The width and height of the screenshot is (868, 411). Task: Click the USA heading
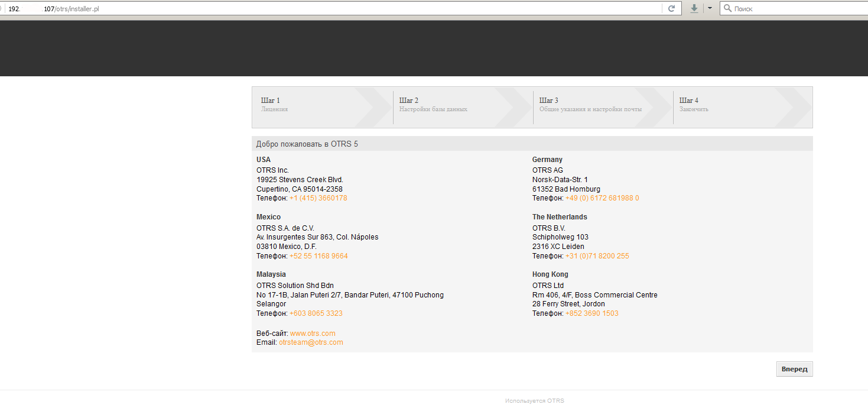tap(264, 160)
